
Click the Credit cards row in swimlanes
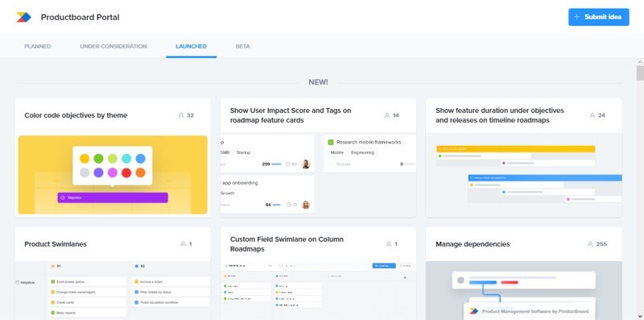click(87, 302)
